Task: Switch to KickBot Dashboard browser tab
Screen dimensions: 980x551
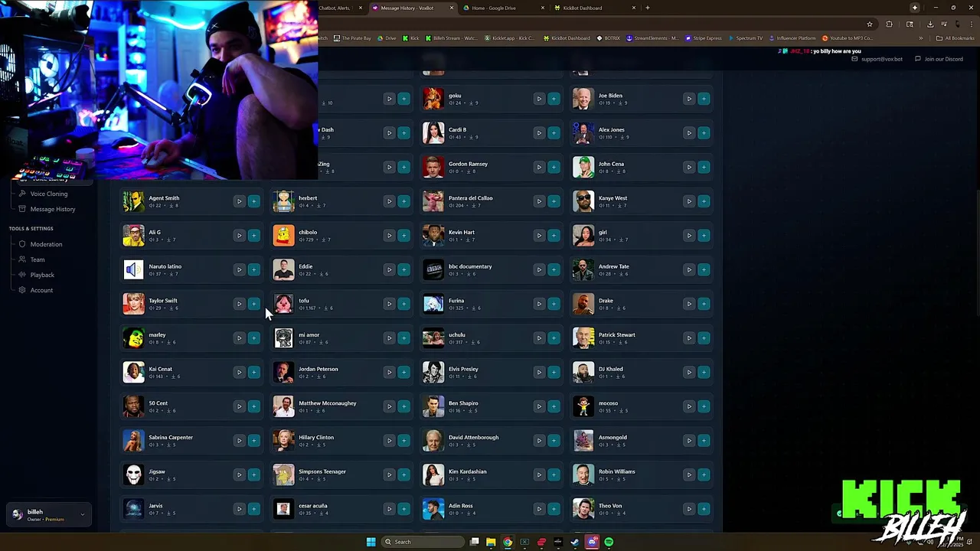Action: (x=593, y=8)
